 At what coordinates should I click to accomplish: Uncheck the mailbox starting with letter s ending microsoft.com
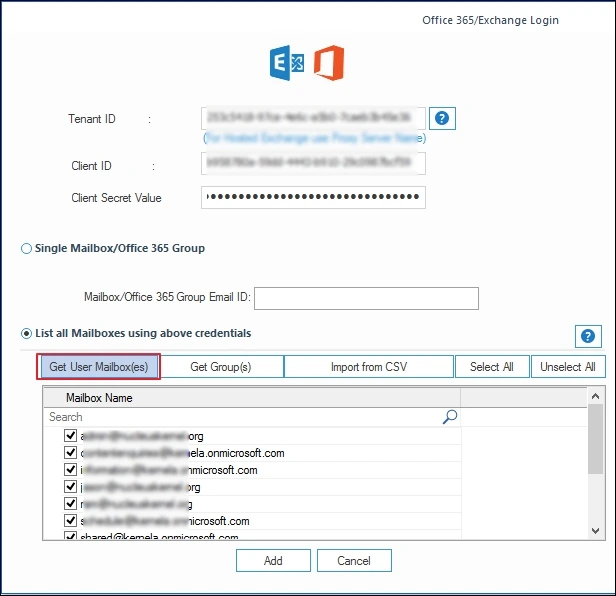tap(70, 521)
